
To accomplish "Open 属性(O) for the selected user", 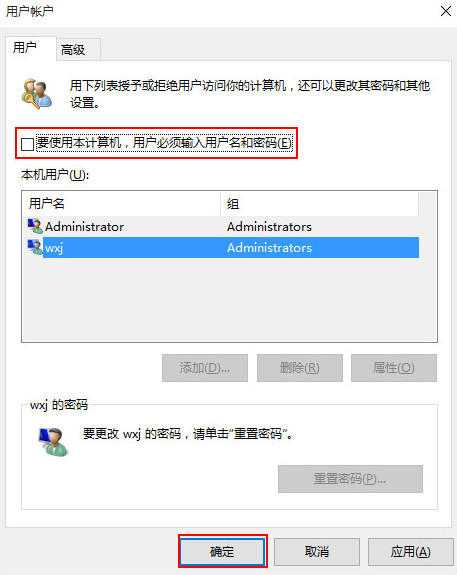I will pyautogui.click(x=394, y=368).
